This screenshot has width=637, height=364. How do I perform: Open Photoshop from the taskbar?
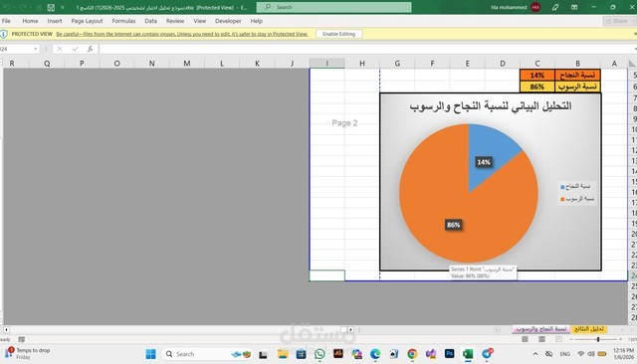click(x=449, y=354)
